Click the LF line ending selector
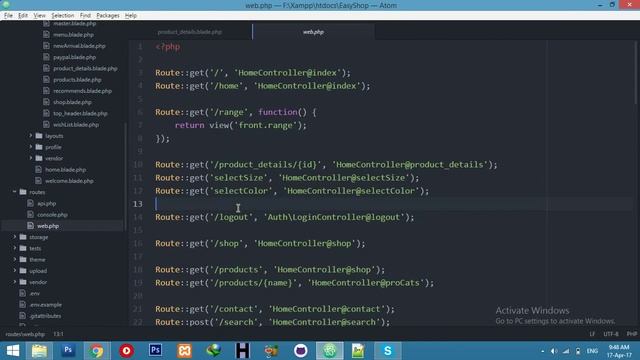Viewport: 640px width, 360px height. click(592, 334)
